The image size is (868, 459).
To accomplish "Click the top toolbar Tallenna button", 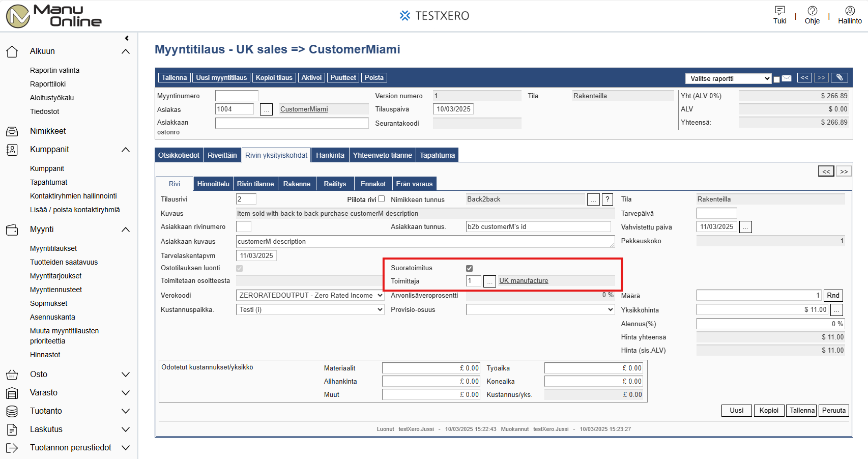I will [x=174, y=78].
